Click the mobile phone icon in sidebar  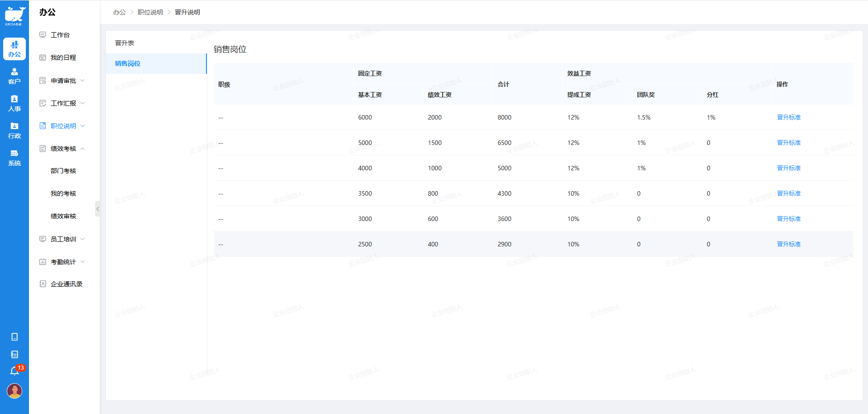click(14, 337)
